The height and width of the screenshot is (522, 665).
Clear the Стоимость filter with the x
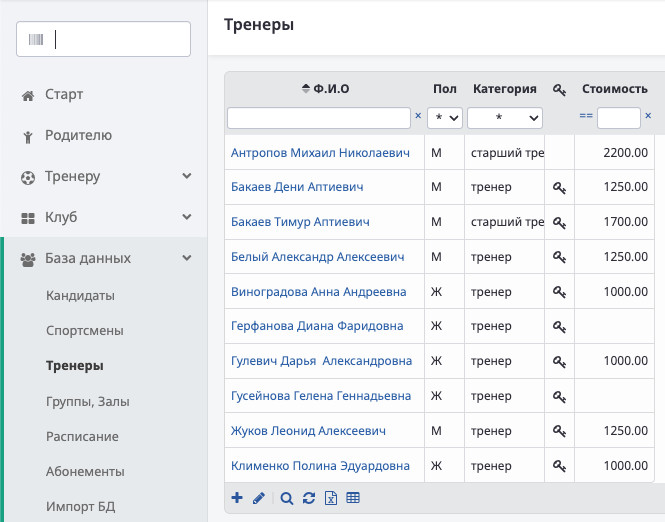(x=648, y=115)
